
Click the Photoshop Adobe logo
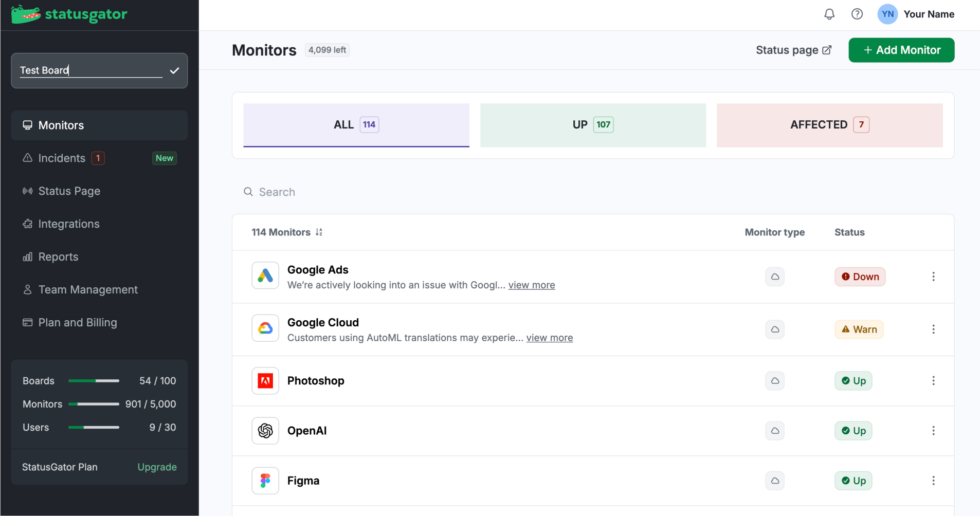tap(265, 381)
